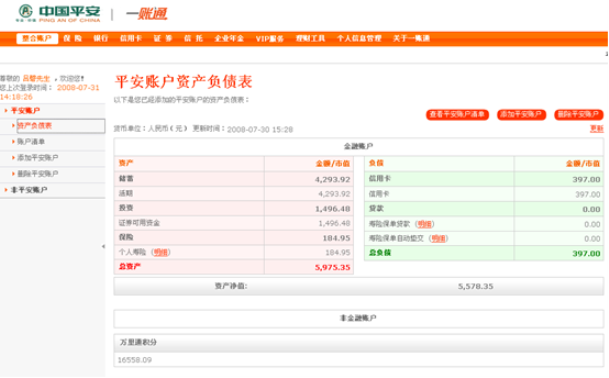
Task: Click the user name 吕馨先生 link
Action: point(36,78)
